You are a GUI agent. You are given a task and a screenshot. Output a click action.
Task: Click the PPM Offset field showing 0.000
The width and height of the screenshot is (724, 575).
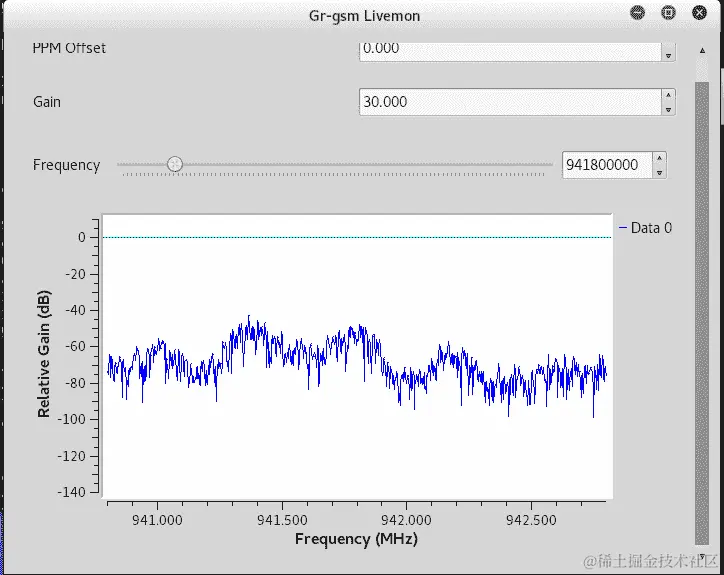pos(510,51)
